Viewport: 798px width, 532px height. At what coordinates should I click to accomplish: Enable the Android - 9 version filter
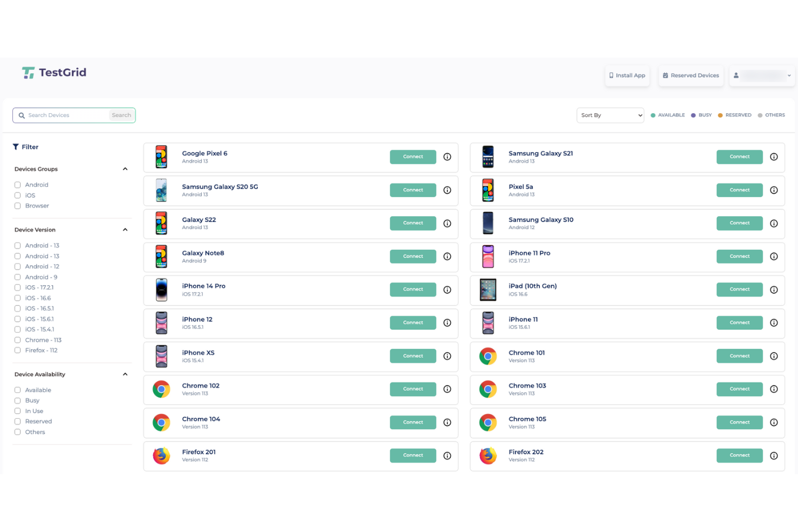pos(17,277)
